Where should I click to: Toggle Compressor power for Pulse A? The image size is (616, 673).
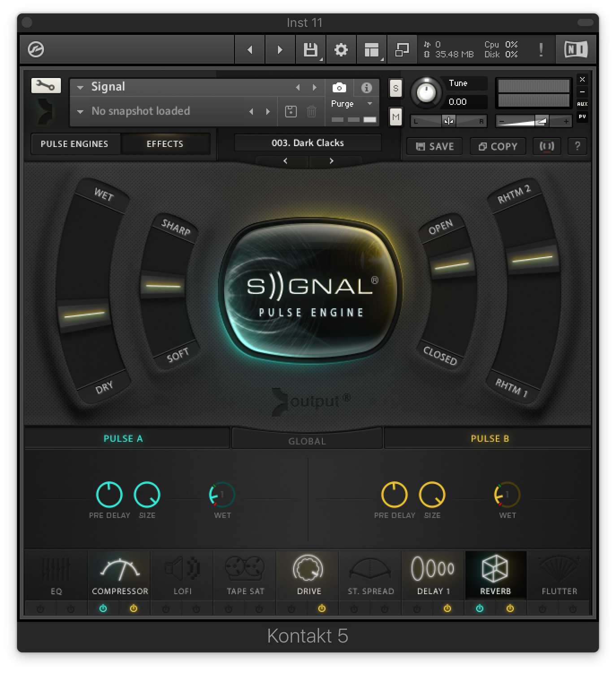(x=103, y=608)
